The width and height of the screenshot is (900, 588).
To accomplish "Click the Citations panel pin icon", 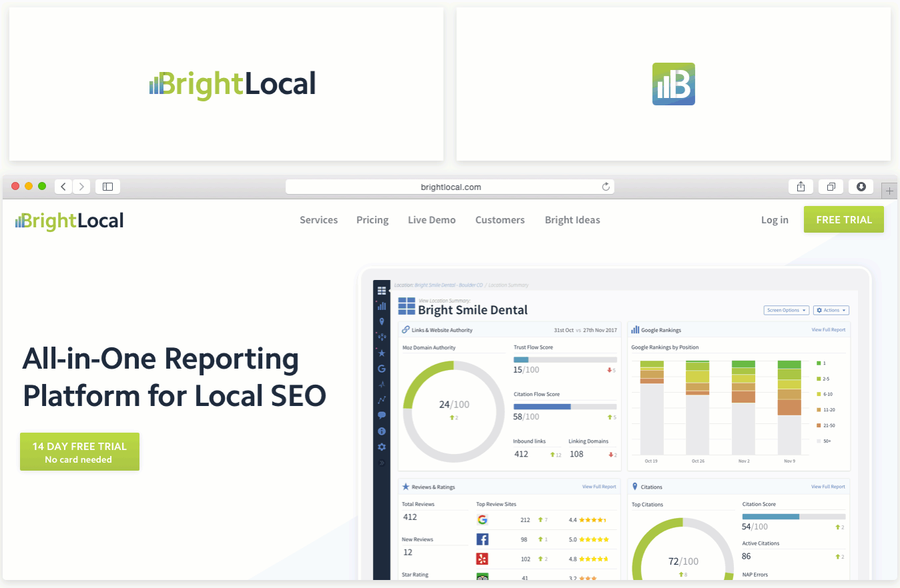I will click(635, 487).
